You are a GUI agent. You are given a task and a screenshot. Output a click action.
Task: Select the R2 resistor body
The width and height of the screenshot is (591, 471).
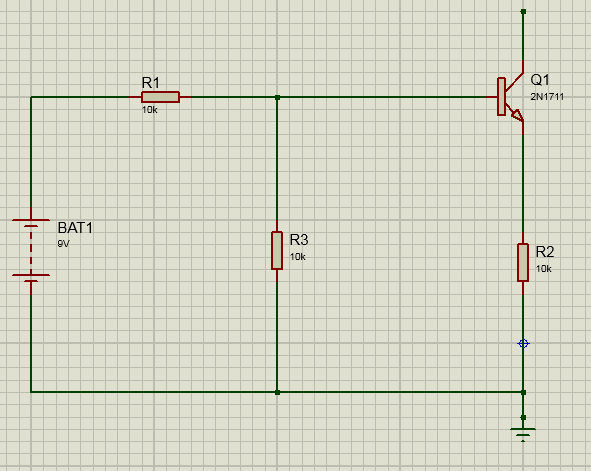[x=523, y=262]
